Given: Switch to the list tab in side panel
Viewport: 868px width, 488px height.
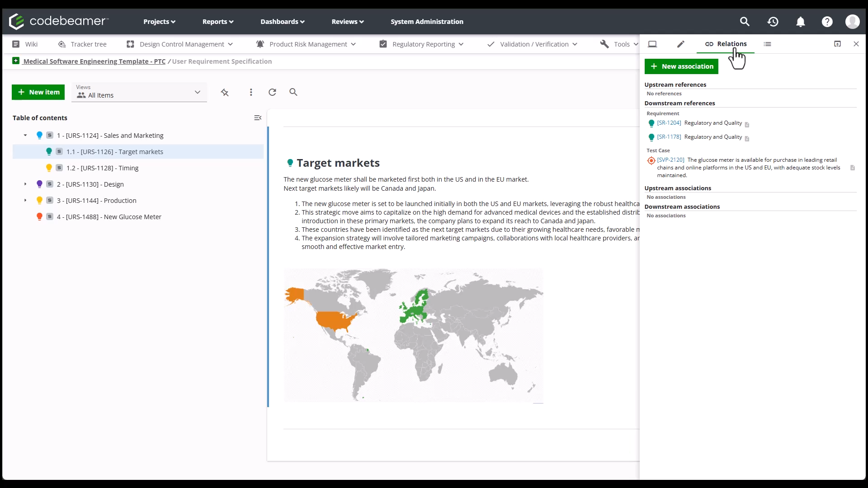Looking at the screenshot, I should click(x=767, y=44).
